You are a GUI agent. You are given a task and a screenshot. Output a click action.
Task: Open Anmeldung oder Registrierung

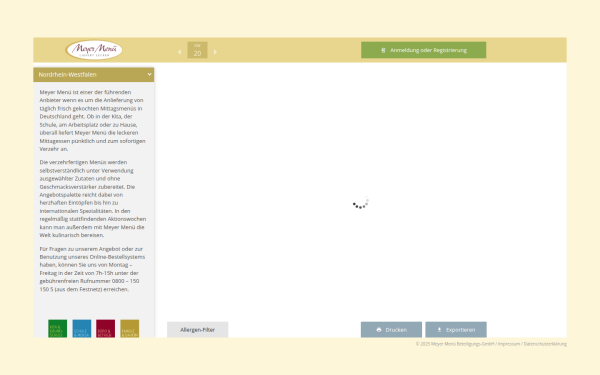[424, 50]
